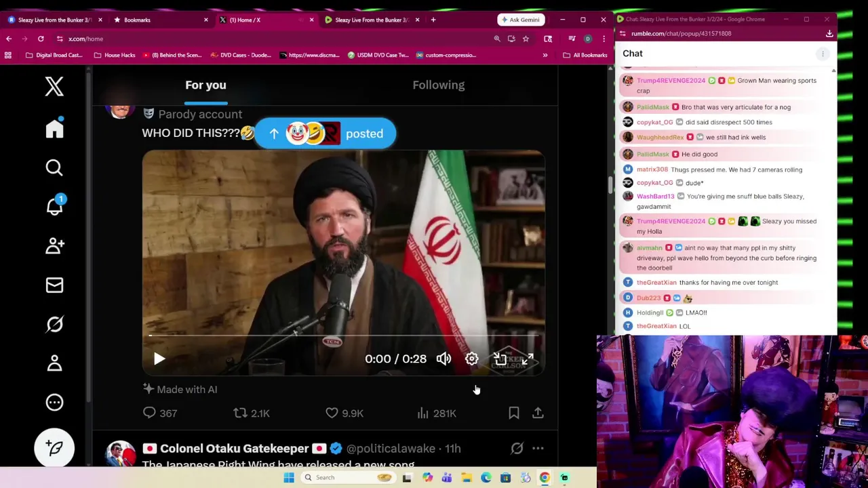Viewport: 868px width, 488px height.
Task: Open the Home icon in X sidebar
Action: [54, 128]
